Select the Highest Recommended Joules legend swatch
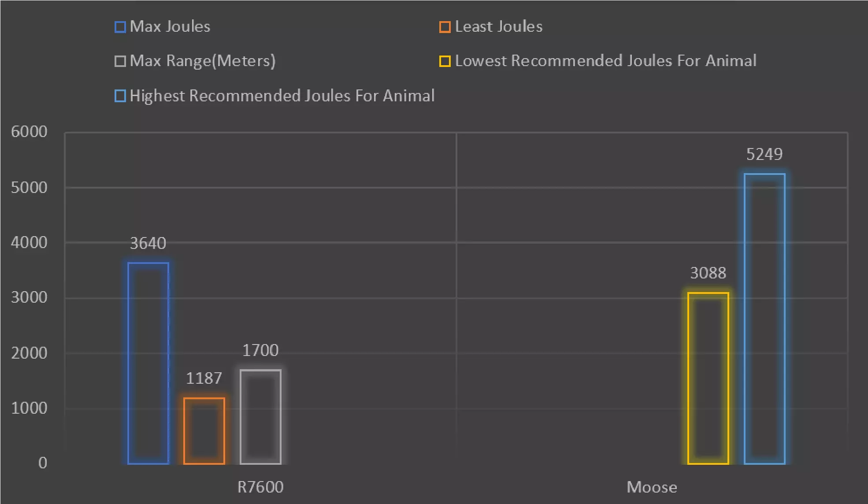This screenshot has height=504, width=868. [120, 96]
